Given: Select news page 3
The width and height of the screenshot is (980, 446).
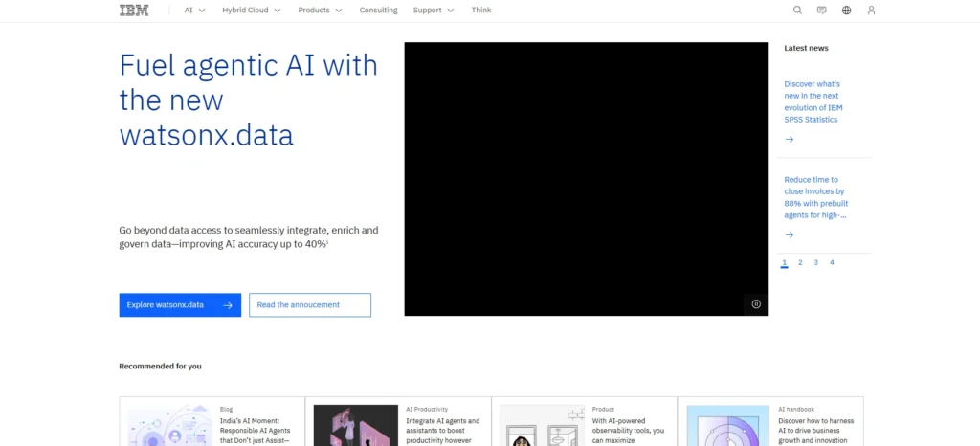Looking at the screenshot, I should point(815,263).
